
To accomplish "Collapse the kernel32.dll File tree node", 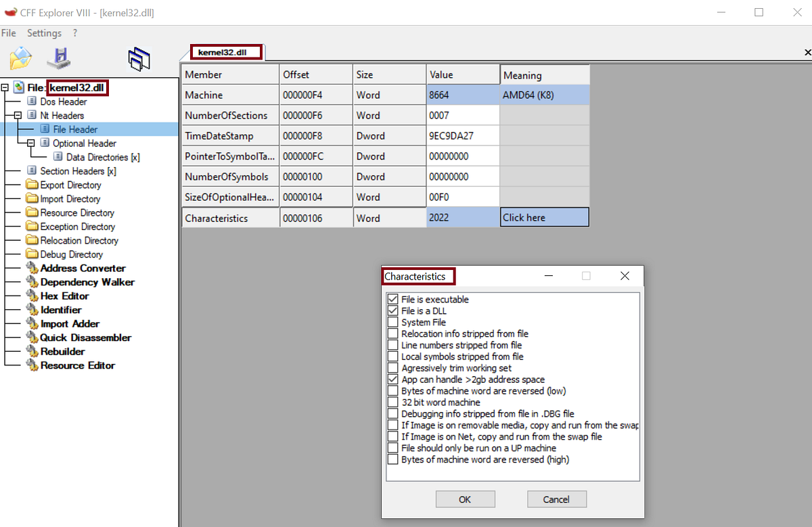I will point(5,87).
